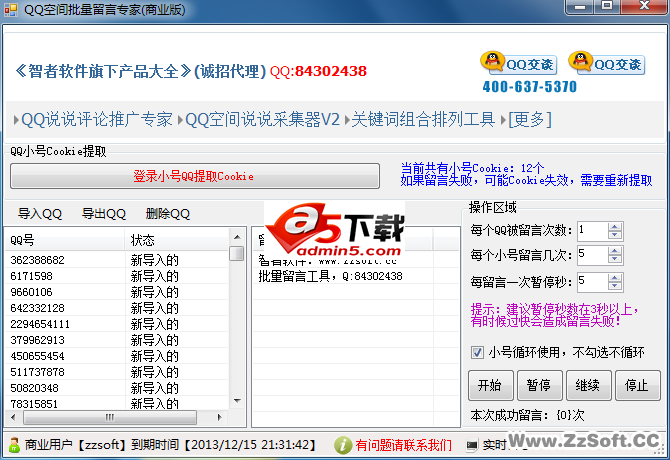
Task: Click the 状态 column header
Action: [177, 240]
